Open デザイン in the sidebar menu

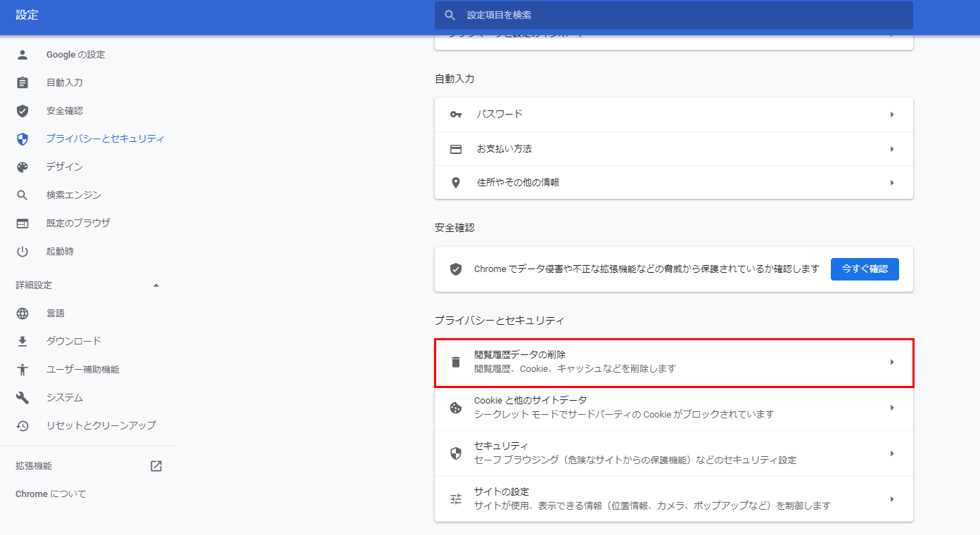[x=65, y=167]
